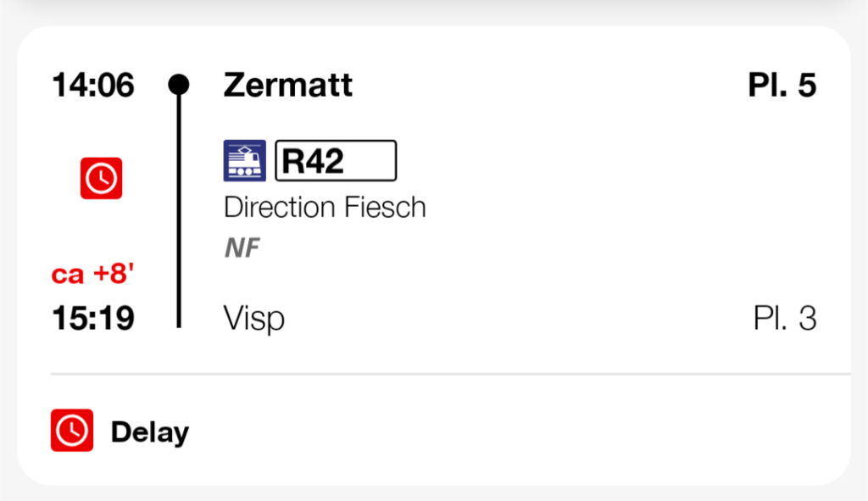Tap the 15:19 arrival time
The height and width of the screenshot is (501, 868).
click(93, 319)
